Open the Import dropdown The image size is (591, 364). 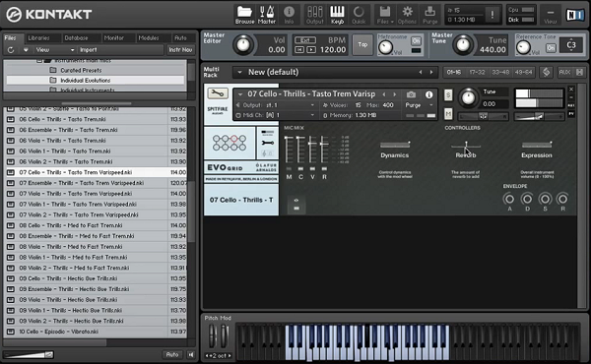point(120,50)
